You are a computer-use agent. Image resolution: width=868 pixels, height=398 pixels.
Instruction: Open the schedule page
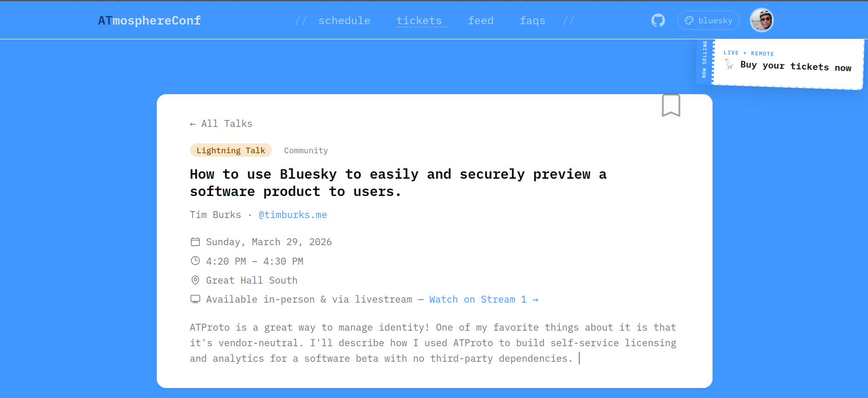(x=344, y=21)
